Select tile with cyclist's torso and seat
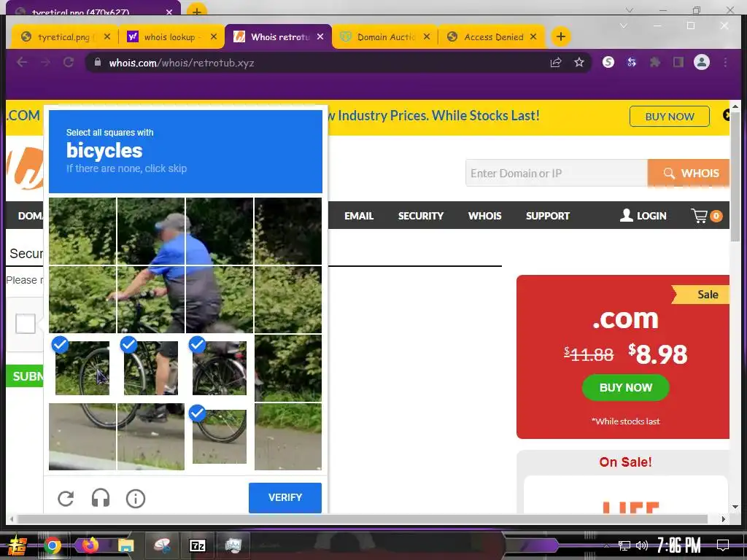Image resolution: width=747 pixels, height=560 pixels. point(220,300)
